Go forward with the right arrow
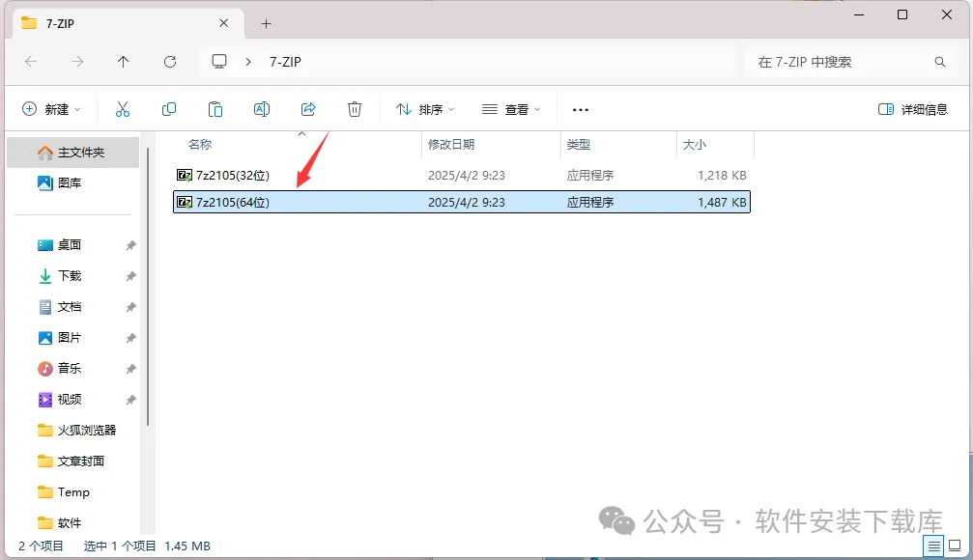The image size is (973, 560). coord(77,62)
